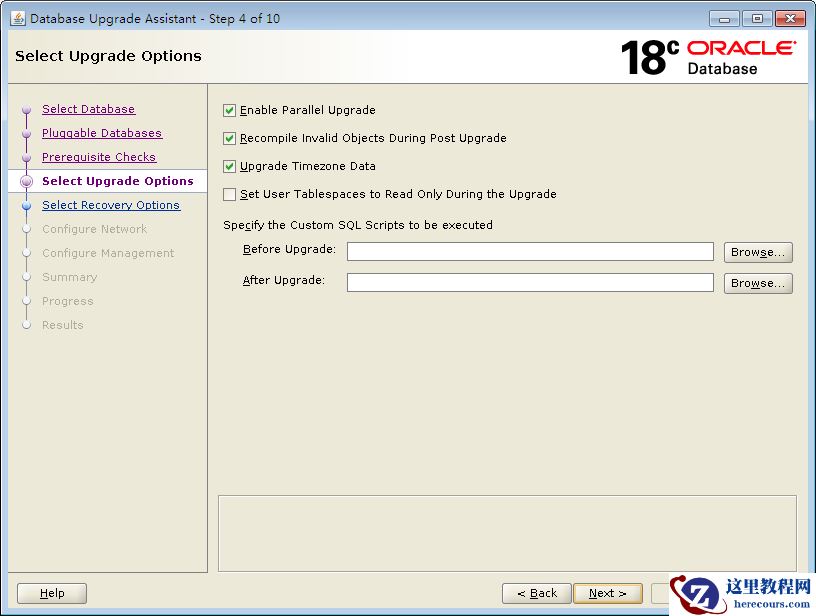The height and width of the screenshot is (616, 816).
Task: Jump to Select Recovery Options step
Action: (111, 205)
